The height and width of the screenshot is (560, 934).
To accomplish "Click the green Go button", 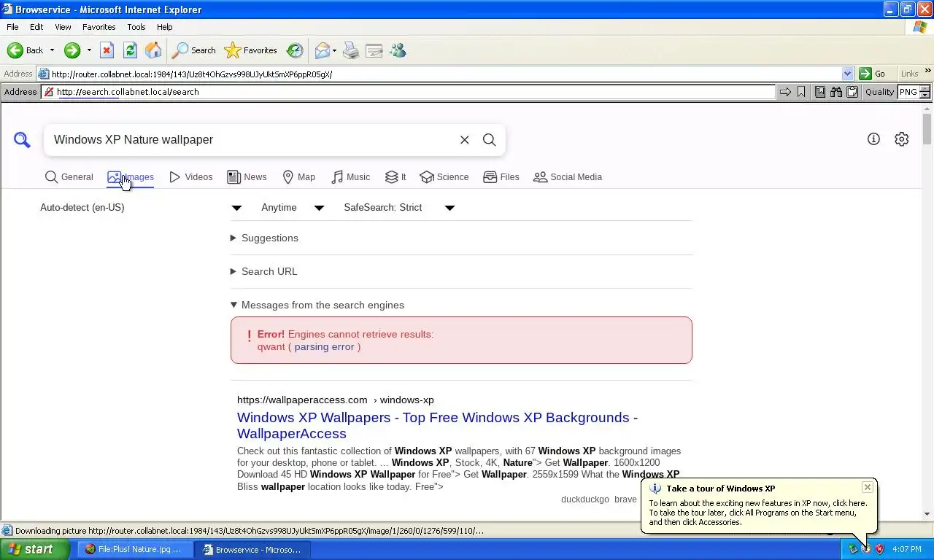I will (x=873, y=74).
